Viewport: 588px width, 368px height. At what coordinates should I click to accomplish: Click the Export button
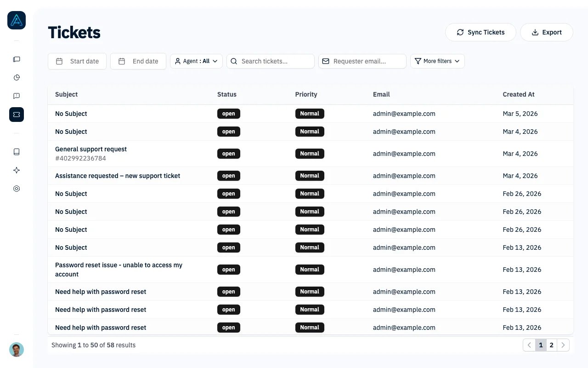coord(547,32)
